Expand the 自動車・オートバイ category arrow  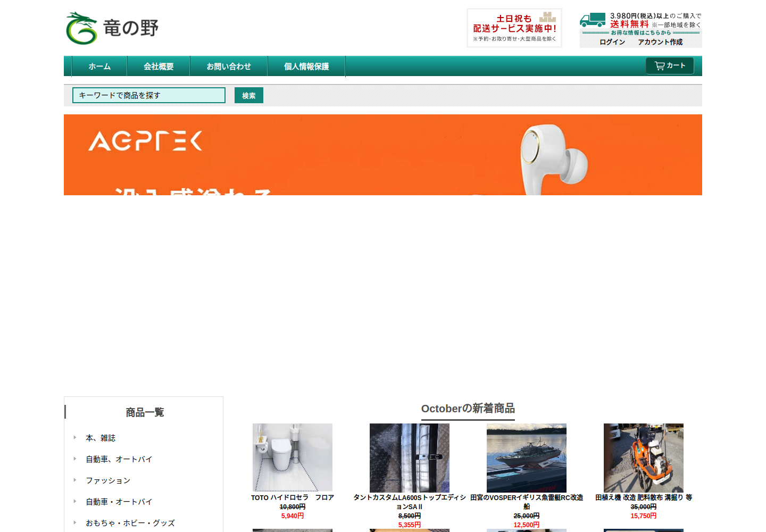point(75,501)
